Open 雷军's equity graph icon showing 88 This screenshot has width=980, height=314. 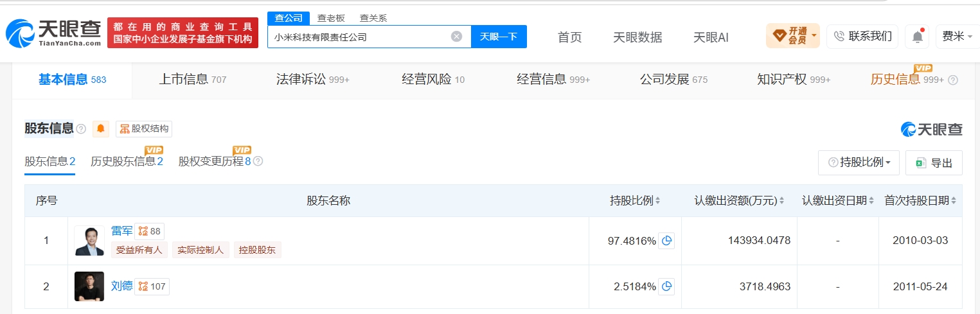pyautogui.click(x=150, y=231)
